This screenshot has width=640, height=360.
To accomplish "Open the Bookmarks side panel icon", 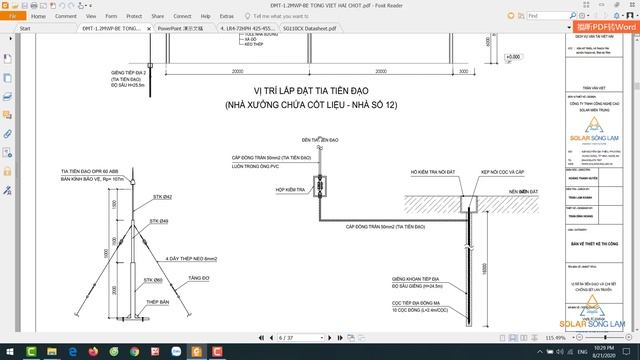I will tap(7, 59).
